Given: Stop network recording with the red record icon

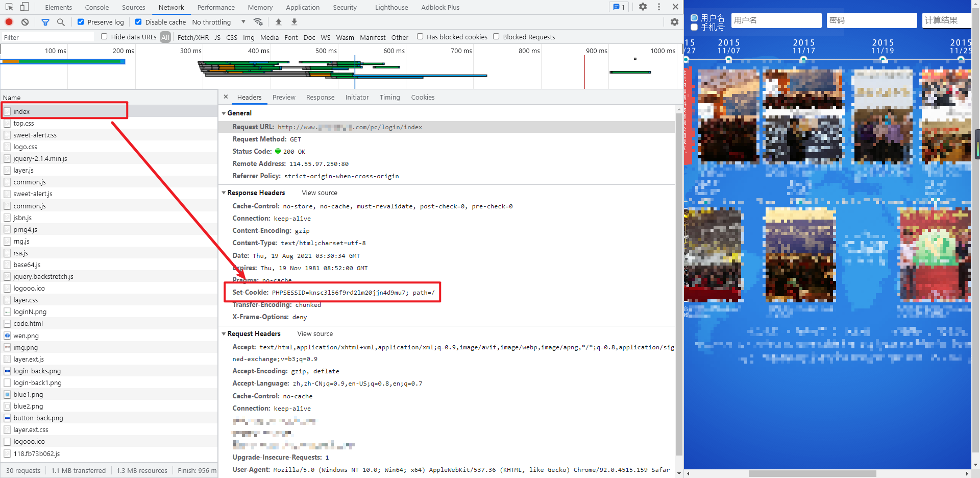Looking at the screenshot, I should click(9, 22).
